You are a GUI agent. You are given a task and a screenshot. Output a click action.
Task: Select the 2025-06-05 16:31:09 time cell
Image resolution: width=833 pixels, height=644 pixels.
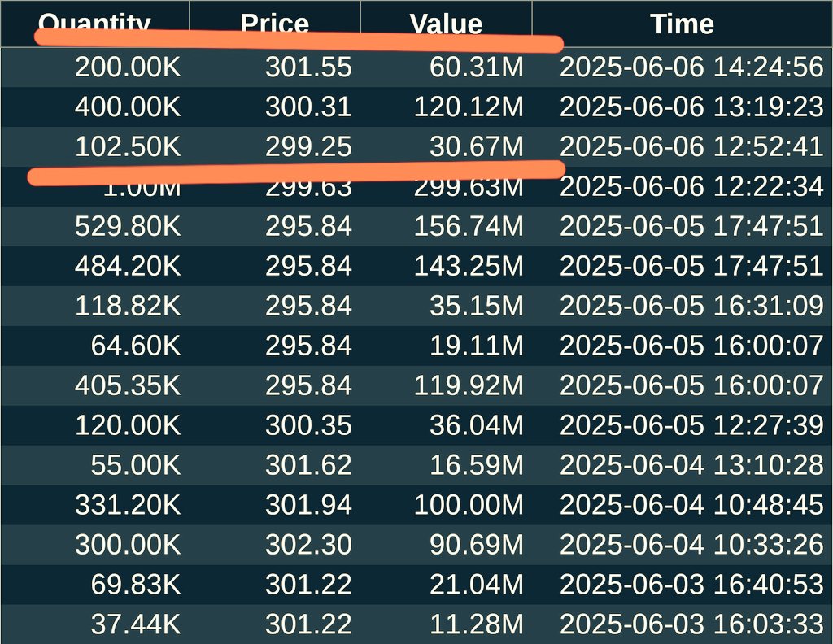point(683,306)
